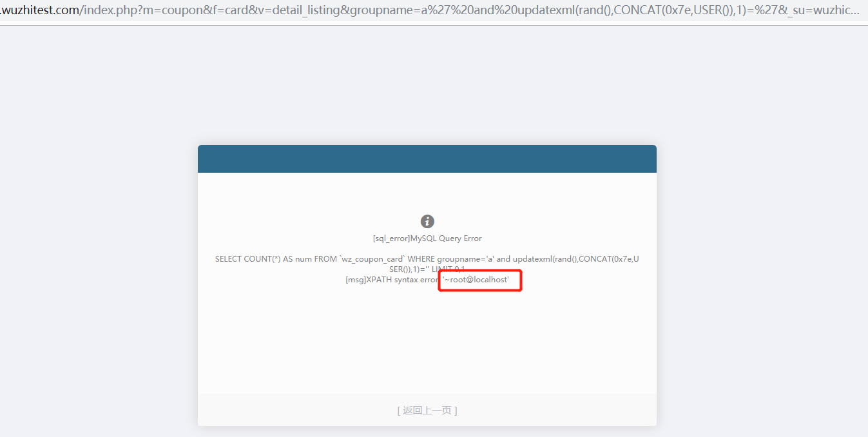Click the '~root@localhost' error value
Image resolution: width=868 pixels, height=437 pixels.
tap(476, 280)
